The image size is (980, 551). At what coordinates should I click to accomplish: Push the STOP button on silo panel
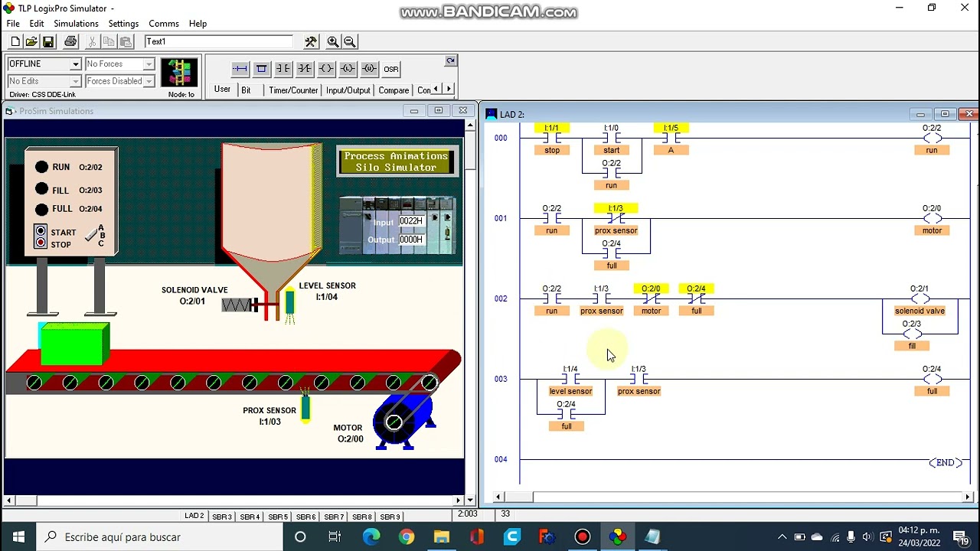[x=41, y=243]
